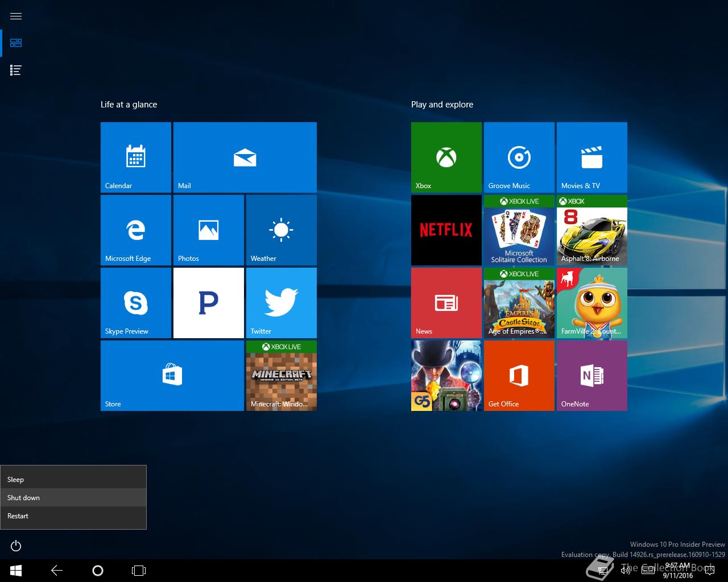The image size is (728, 582).
Task: Launch Skype Preview tile
Action: (x=135, y=303)
